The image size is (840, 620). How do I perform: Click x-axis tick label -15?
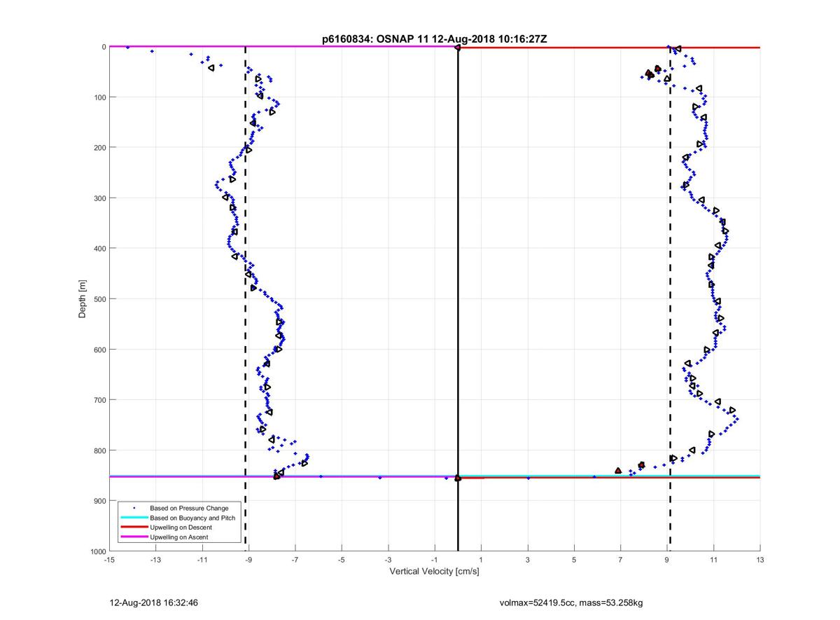click(x=109, y=560)
